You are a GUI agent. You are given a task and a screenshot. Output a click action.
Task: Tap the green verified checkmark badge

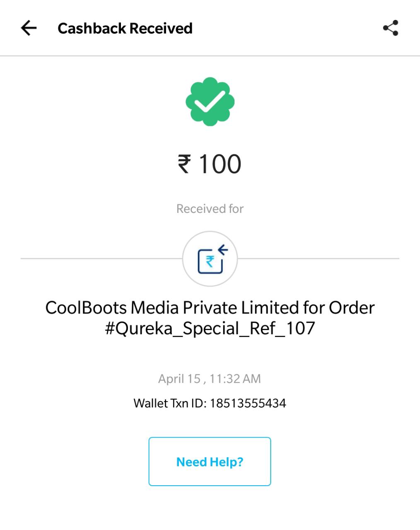click(x=210, y=101)
